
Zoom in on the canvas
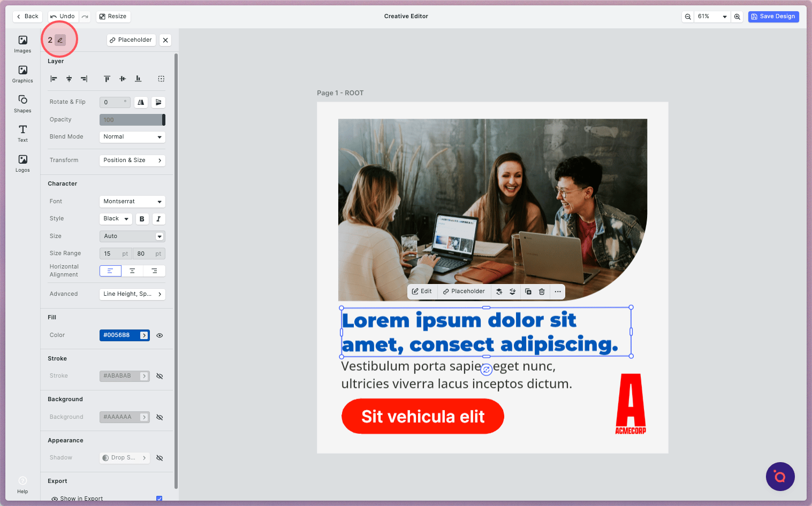coord(737,17)
